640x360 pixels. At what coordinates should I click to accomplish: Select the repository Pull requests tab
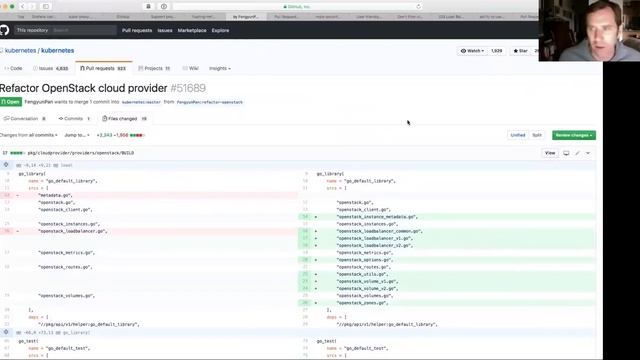(103, 69)
